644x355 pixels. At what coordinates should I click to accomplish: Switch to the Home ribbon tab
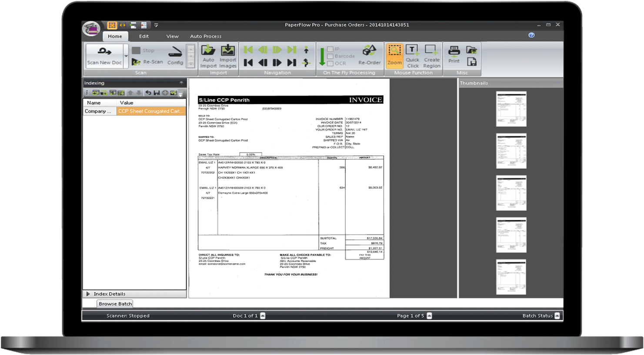click(x=115, y=36)
